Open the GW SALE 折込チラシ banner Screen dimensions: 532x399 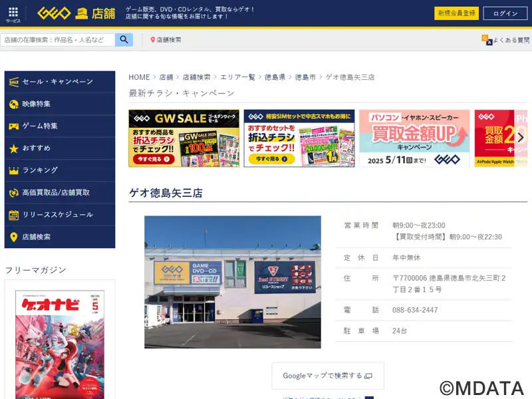tap(184, 138)
